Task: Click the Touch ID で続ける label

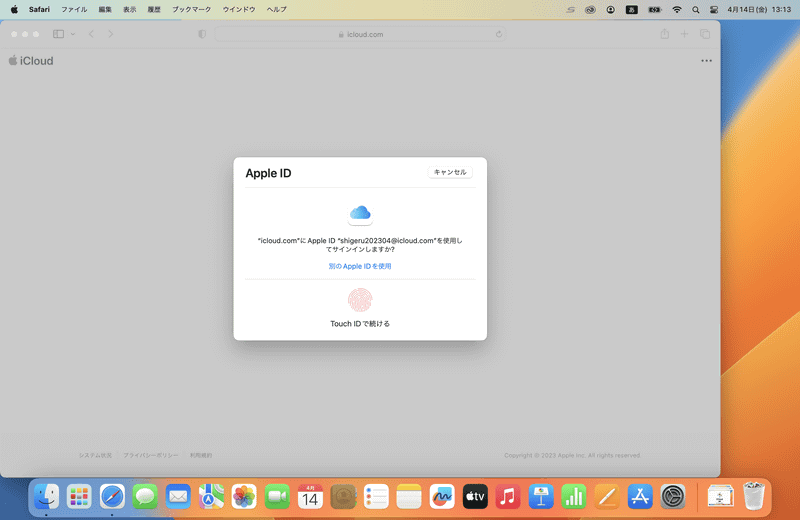Action: tap(360, 324)
